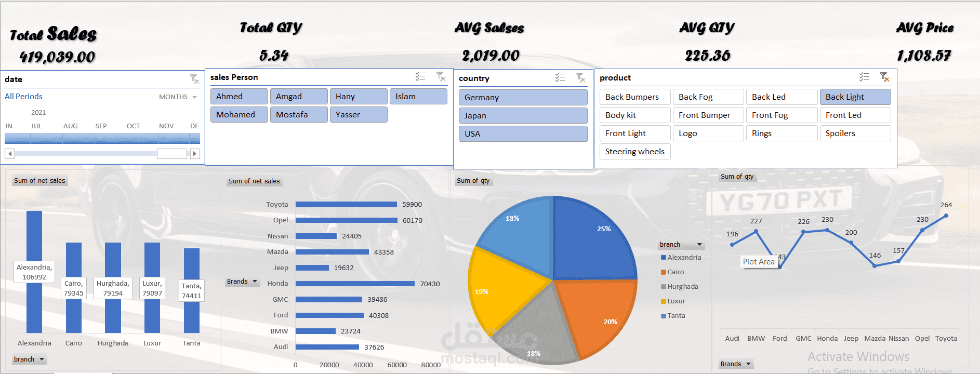This screenshot has height=374, width=980.
Task: Filter country by USA
Action: (523, 134)
